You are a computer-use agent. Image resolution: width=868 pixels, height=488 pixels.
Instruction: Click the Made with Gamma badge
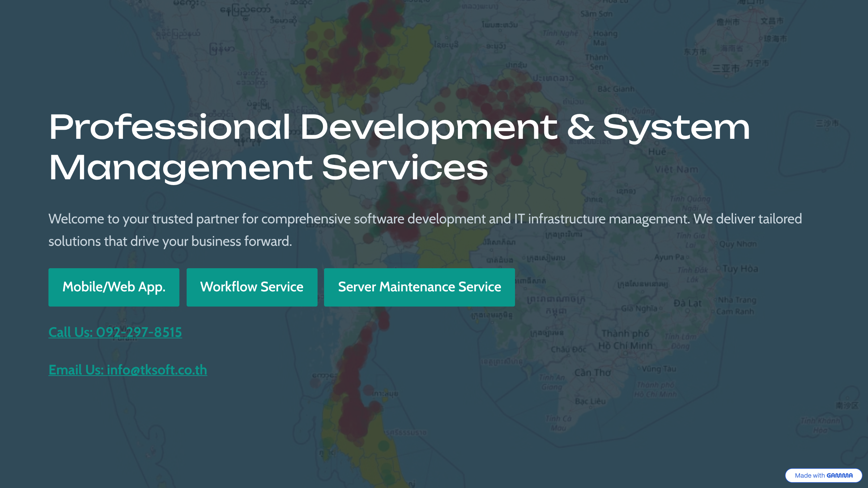(x=823, y=475)
